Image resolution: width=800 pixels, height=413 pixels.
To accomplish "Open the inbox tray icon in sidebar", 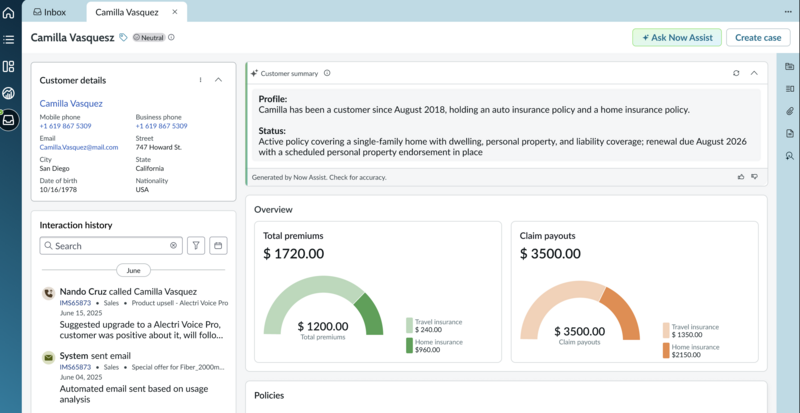I will tap(9, 120).
